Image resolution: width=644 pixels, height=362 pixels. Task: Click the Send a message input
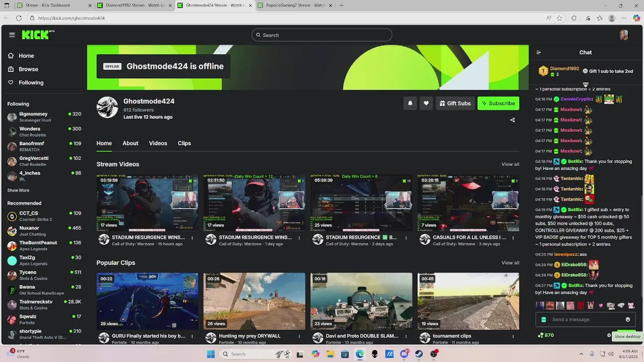pyautogui.click(x=587, y=319)
